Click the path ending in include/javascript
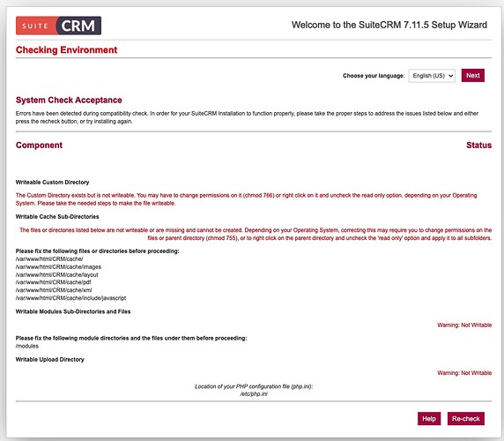The width and height of the screenshot is (504, 441). point(70,298)
